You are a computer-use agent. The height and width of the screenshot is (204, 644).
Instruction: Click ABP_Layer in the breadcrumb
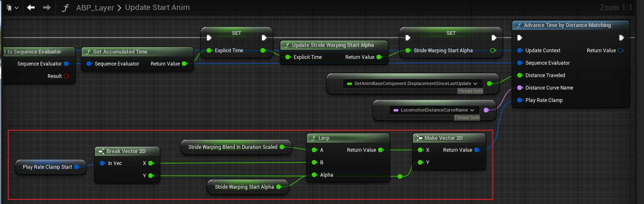[95, 8]
